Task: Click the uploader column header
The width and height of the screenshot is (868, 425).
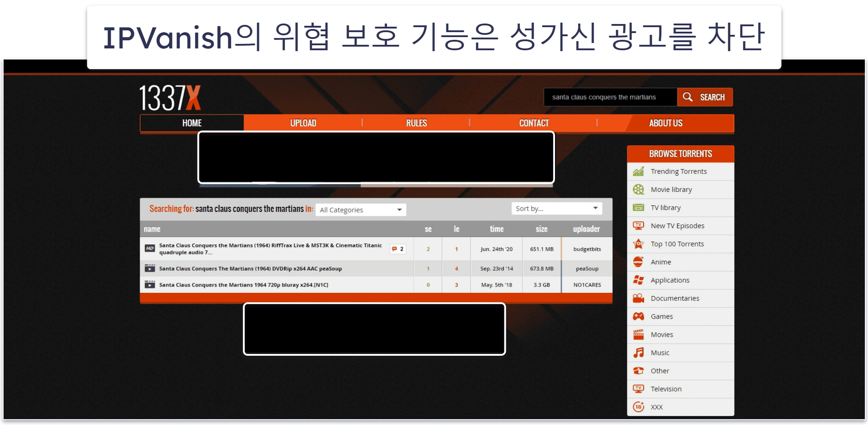Action: coord(587,229)
